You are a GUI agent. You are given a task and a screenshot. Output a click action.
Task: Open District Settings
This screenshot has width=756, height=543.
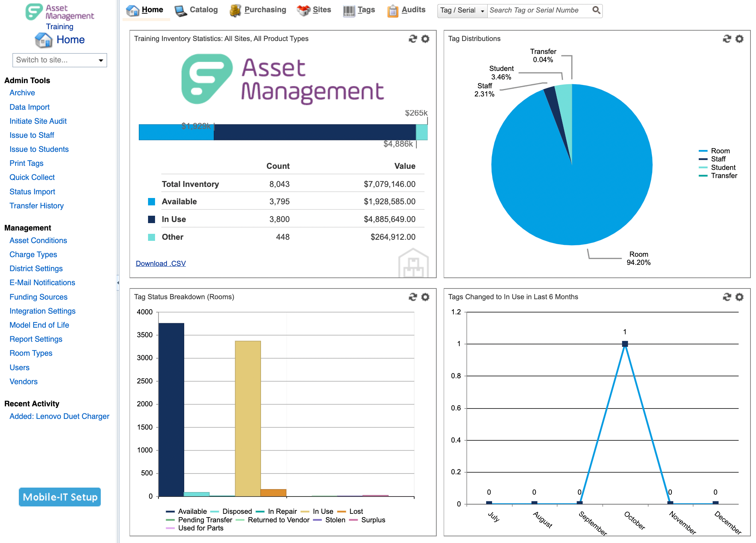click(x=36, y=269)
